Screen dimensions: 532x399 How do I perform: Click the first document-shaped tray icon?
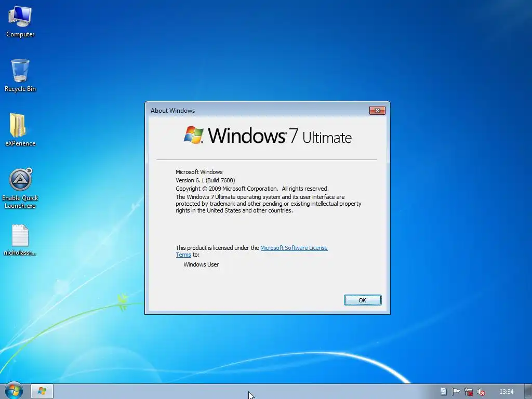point(444,392)
